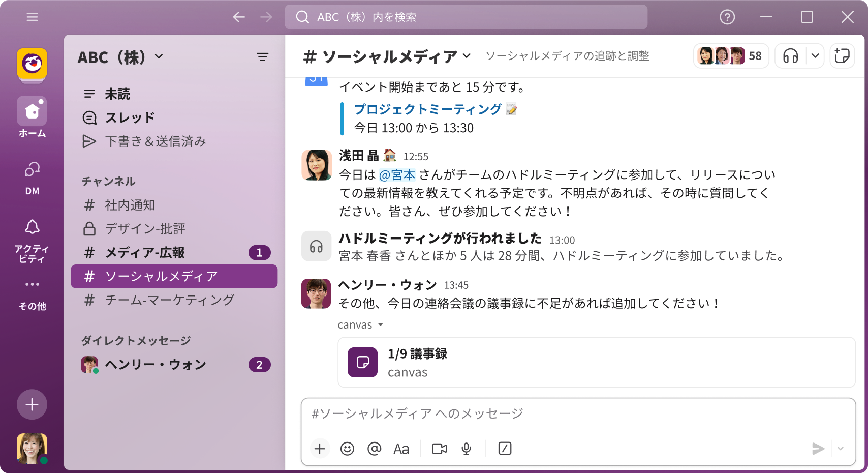This screenshot has width=868, height=473.
Task: Open アクティビティ from the left rail
Action: (x=32, y=234)
